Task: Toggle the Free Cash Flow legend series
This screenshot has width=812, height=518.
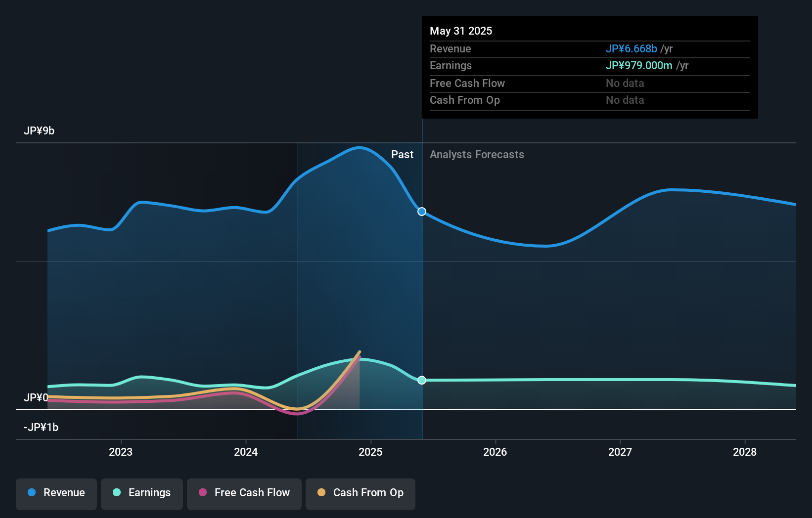Action: [244, 494]
